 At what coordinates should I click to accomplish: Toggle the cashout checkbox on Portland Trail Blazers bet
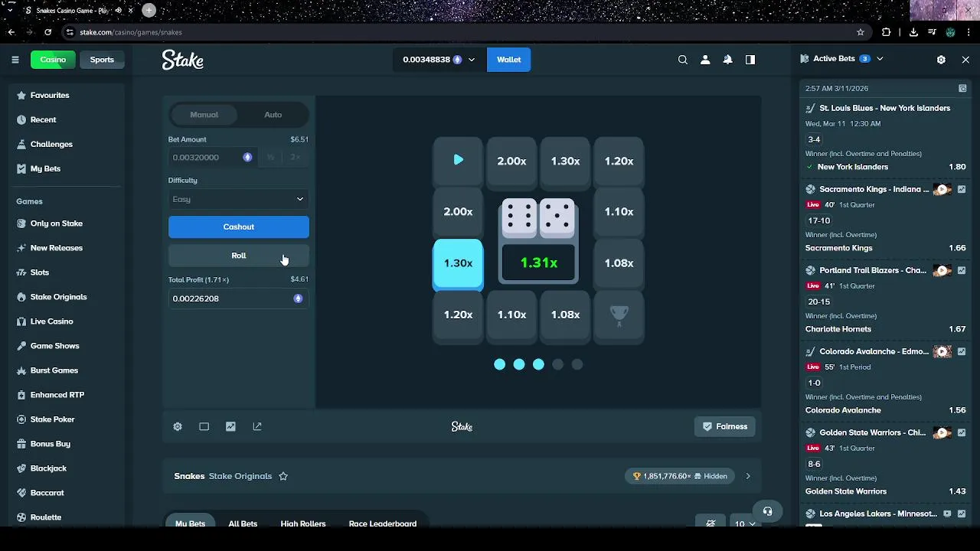point(962,271)
